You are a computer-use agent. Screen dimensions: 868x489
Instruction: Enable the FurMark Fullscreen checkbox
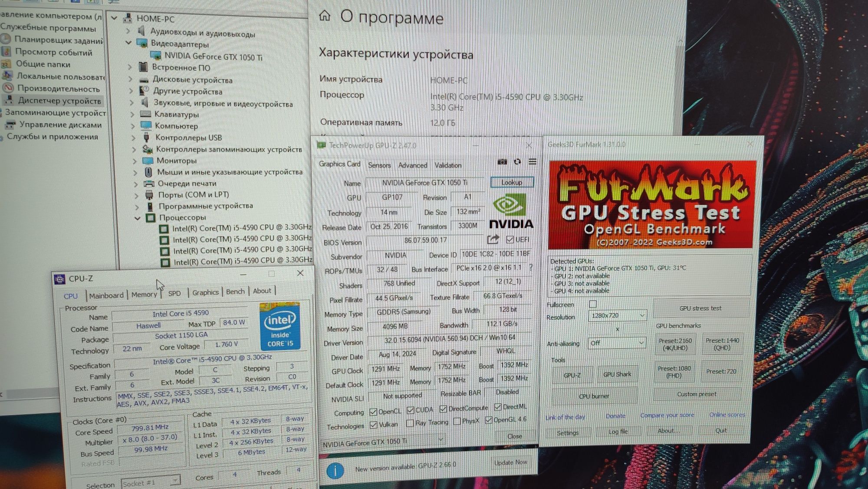click(x=593, y=304)
